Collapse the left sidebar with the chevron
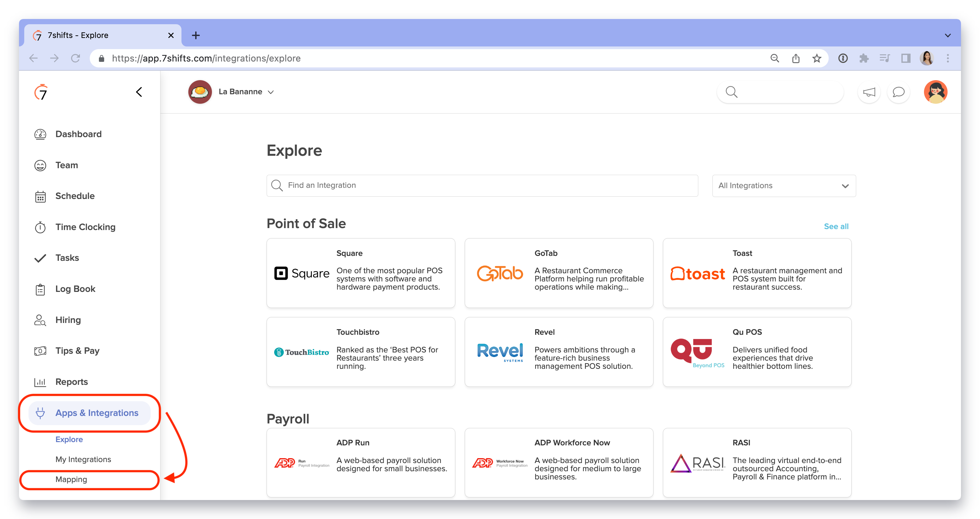The height and width of the screenshot is (519, 980). click(x=139, y=92)
